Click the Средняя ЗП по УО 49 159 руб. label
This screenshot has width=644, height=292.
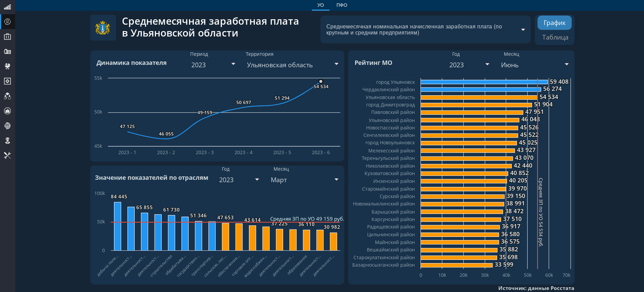tap(307, 219)
